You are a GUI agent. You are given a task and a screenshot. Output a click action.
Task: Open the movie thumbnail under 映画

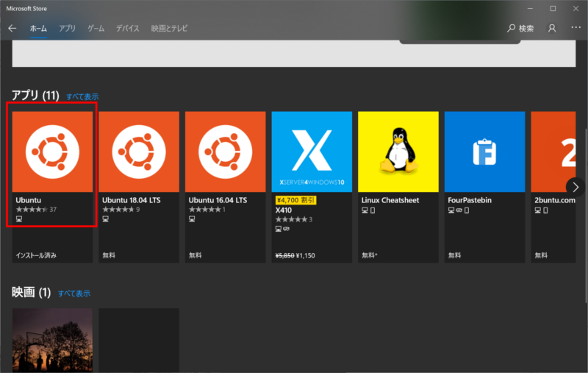point(52,340)
